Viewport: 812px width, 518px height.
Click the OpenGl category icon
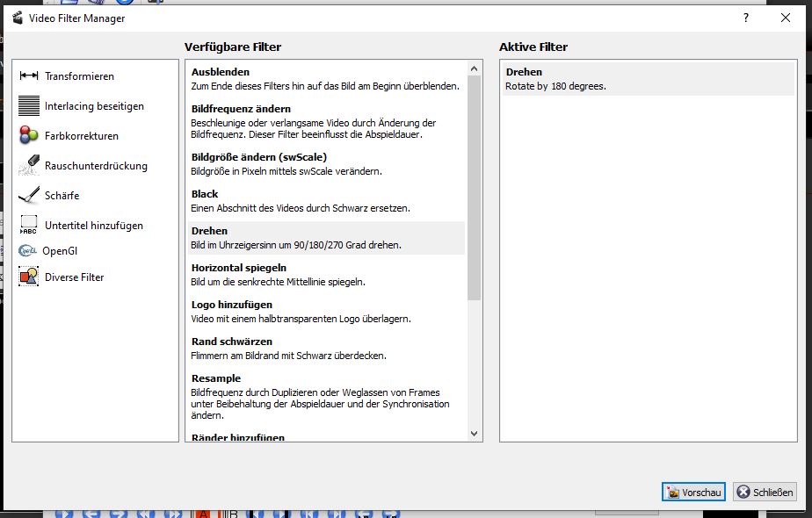coord(28,251)
